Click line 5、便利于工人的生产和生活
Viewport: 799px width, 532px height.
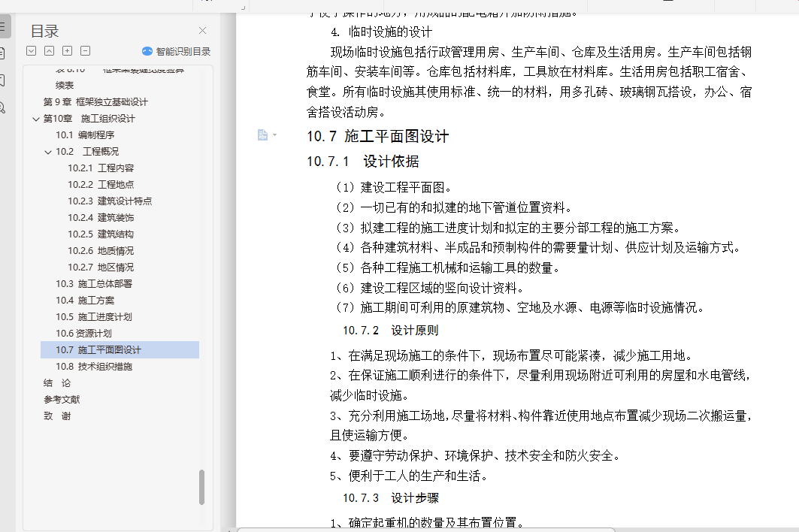click(409, 476)
